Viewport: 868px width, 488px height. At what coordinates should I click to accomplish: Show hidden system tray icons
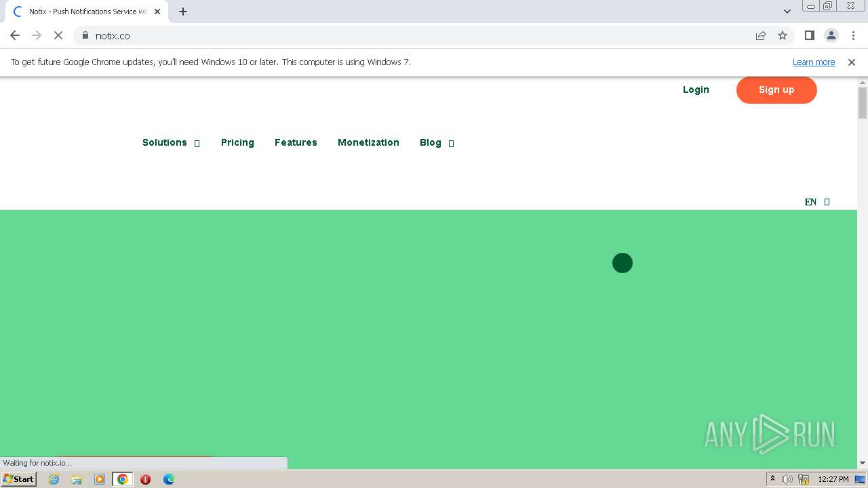[772, 479]
